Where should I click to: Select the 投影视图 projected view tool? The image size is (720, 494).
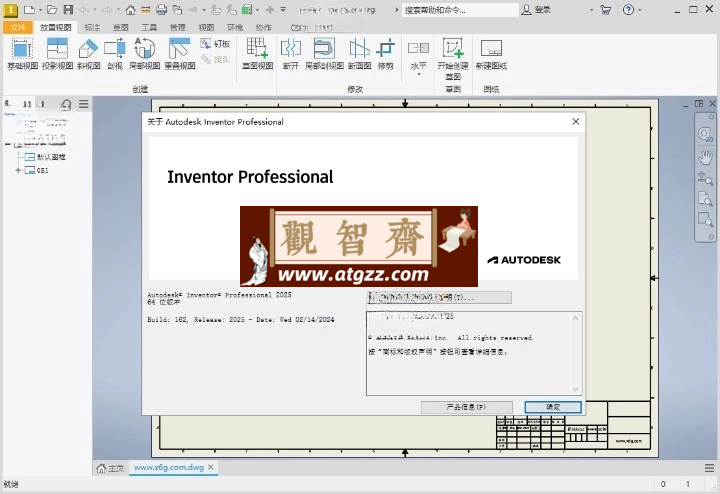tap(57, 54)
